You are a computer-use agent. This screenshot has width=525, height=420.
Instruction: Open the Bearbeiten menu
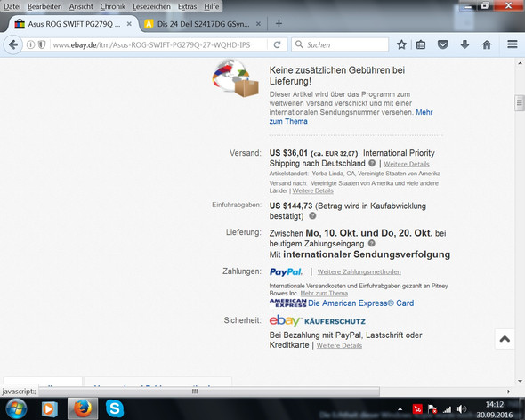44,6
